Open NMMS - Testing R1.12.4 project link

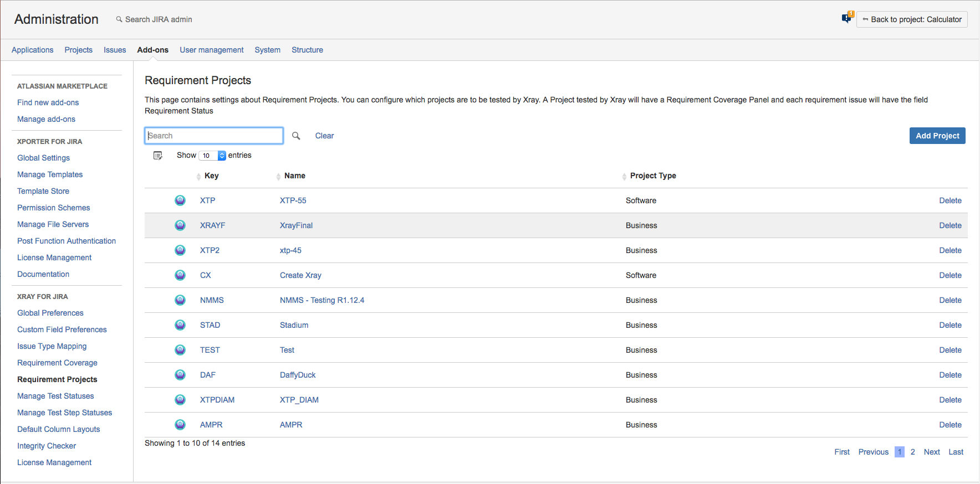pos(322,300)
